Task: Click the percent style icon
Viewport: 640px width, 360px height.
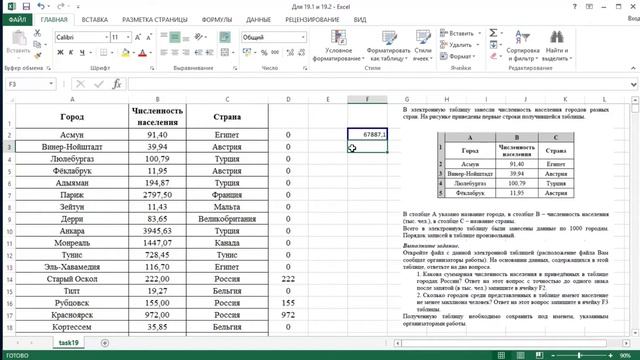Action: click(x=264, y=52)
